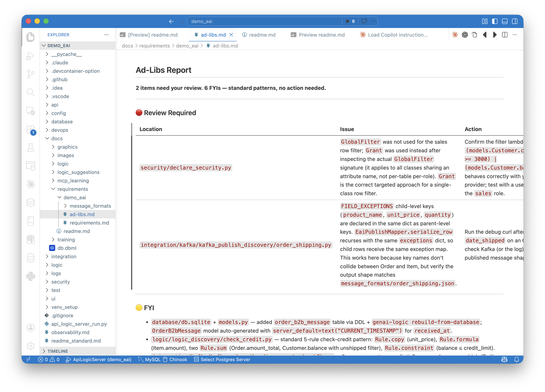The width and height of the screenshot is (545, 392).
Task: Click notifications bell in status bar
Action: (x=517, y=359)
